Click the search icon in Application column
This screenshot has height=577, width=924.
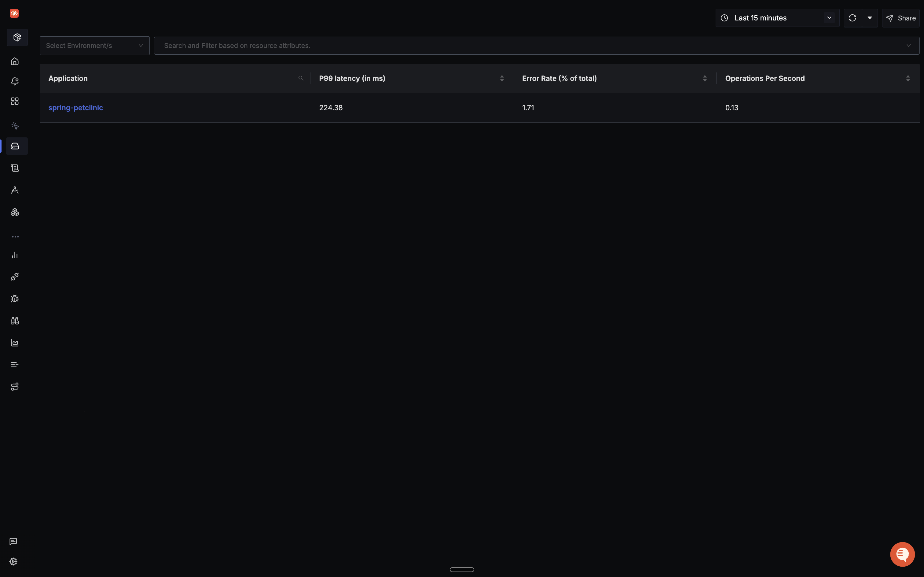301,78
